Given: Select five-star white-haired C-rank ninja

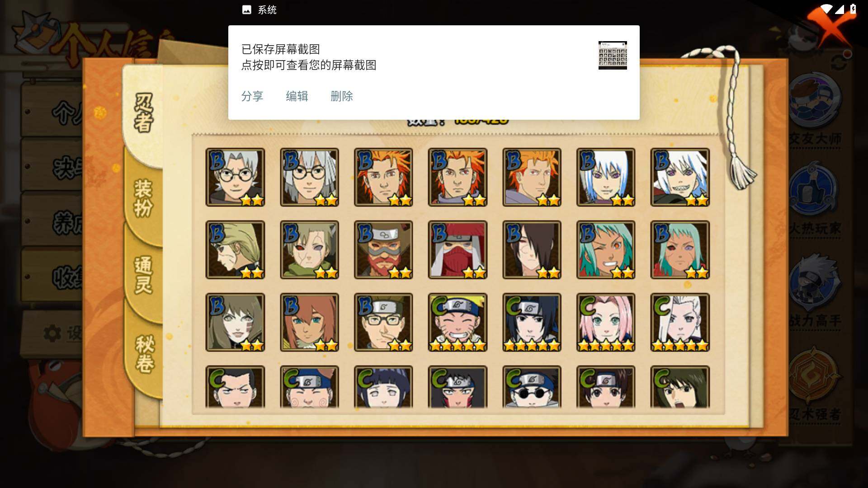Looking at the screenshot, I should [x=680, y=322].
